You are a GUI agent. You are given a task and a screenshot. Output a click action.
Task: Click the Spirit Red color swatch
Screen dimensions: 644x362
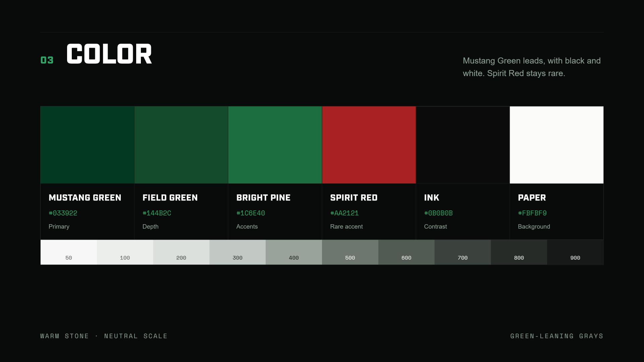tap(369, 145)
